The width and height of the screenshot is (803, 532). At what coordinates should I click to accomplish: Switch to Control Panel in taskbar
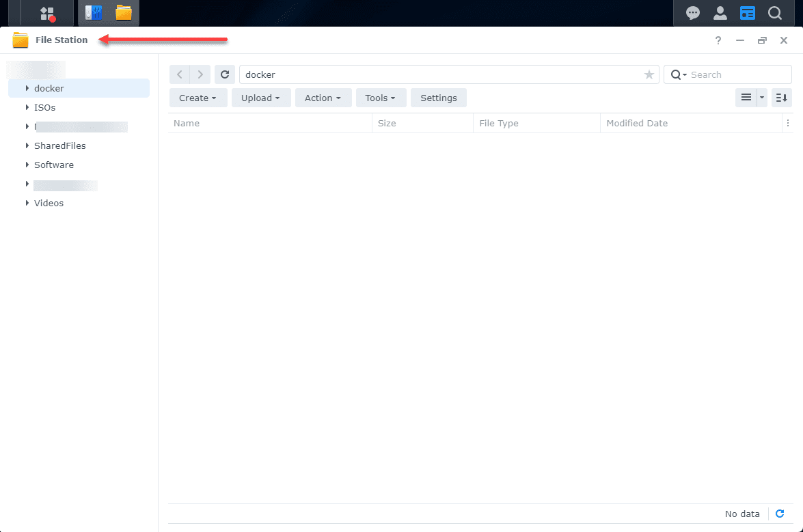[x=93, y=13]
